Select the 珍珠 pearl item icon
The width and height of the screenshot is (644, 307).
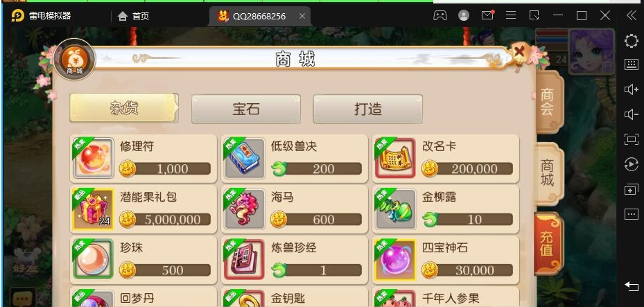coord(93,260)
